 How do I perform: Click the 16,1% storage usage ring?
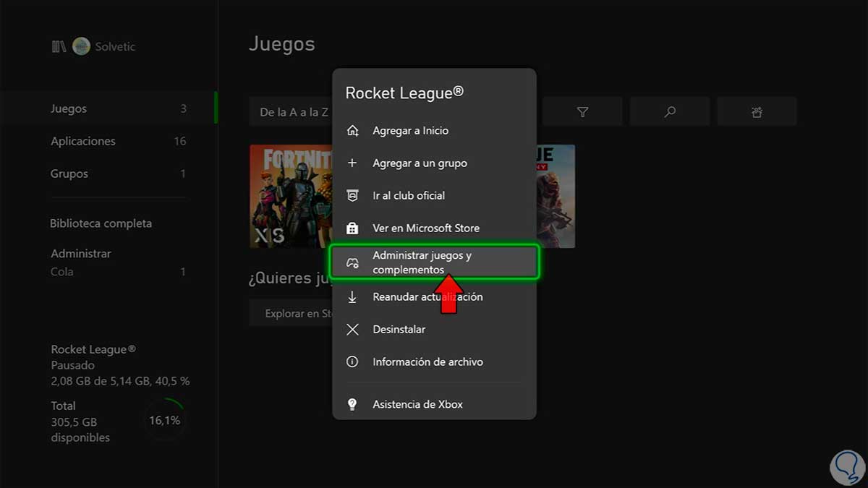pyautogui.click(x=165, y=421)
